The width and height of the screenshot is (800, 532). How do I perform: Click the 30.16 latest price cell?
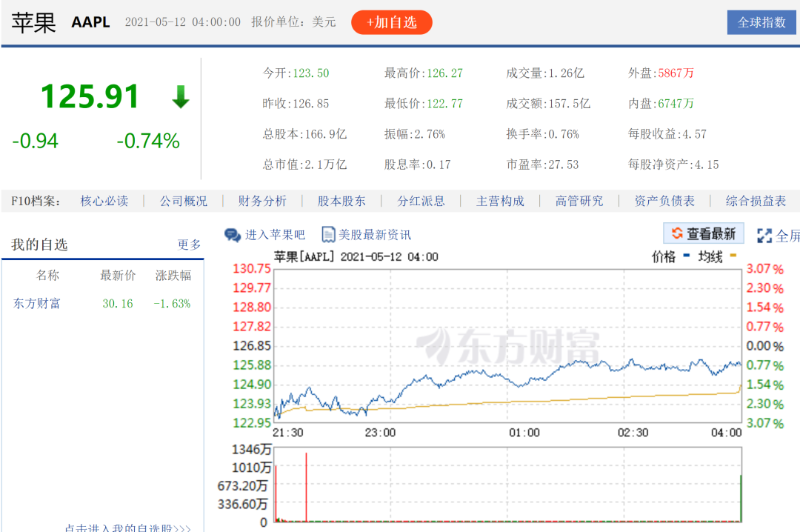(x=118, y=304)
